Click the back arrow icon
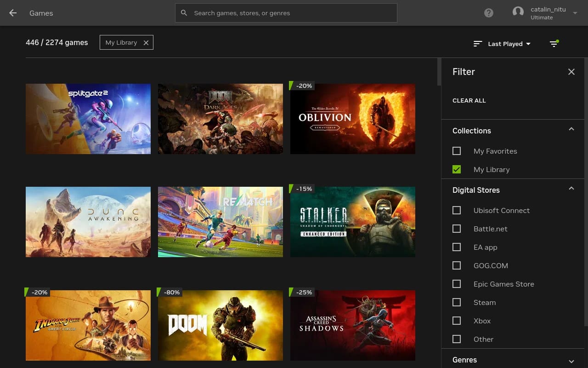This screenshot has height=368, width=588. coord(13,13)
